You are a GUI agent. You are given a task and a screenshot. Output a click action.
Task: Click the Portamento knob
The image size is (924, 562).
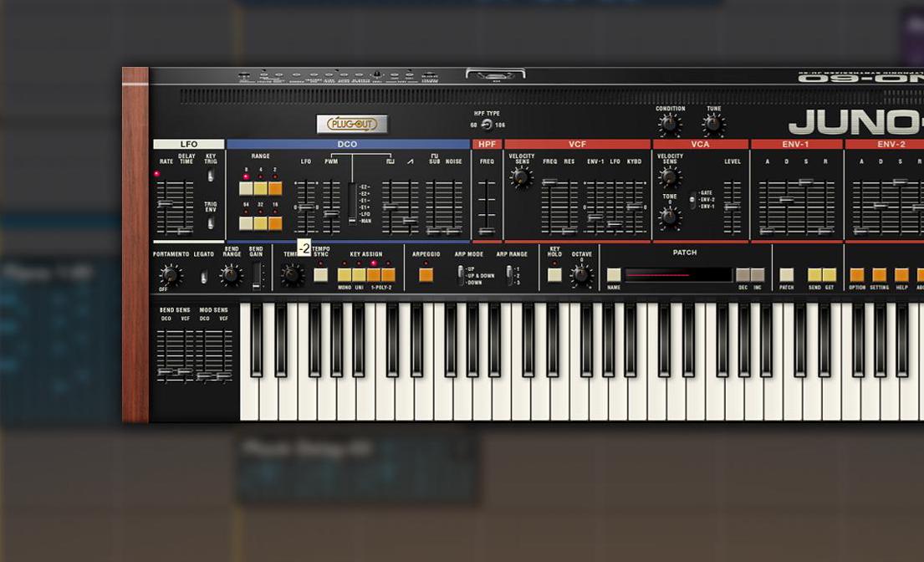[x=171, y=275]
